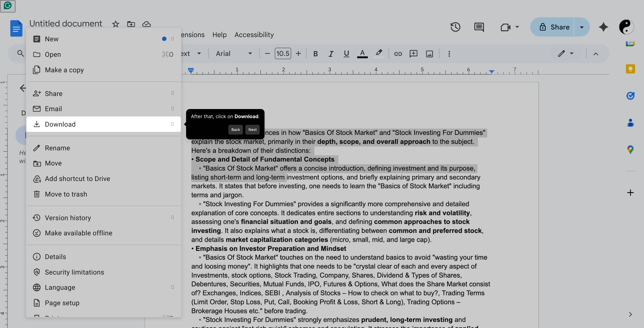Star the Untitled document

tap(116, 24)
